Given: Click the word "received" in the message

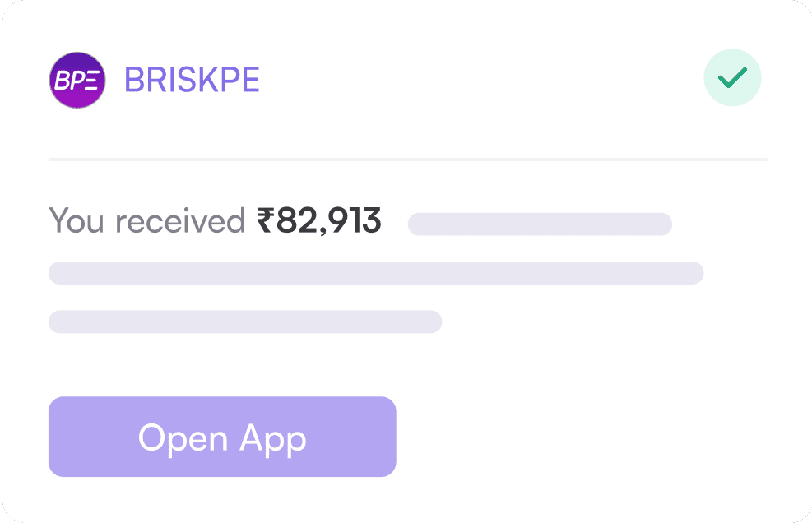Looking at the screenshot, I should point(181,221).
